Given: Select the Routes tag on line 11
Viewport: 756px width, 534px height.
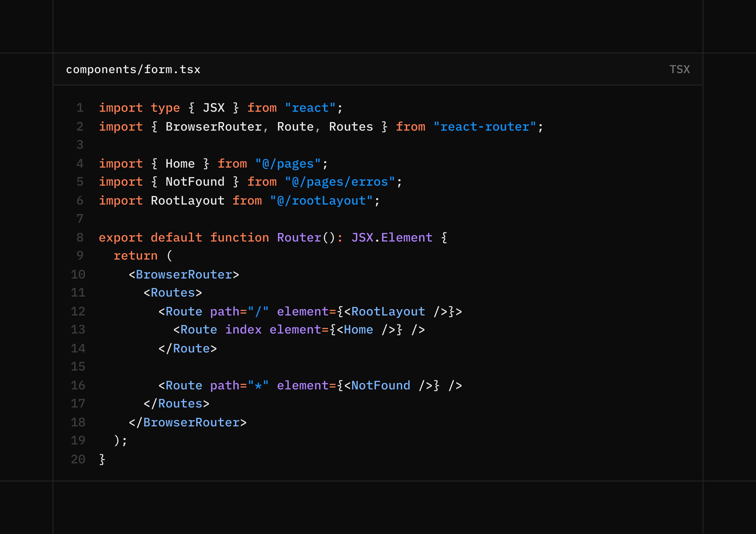Looking at the screenshot, I should click(x=173, y=292).
